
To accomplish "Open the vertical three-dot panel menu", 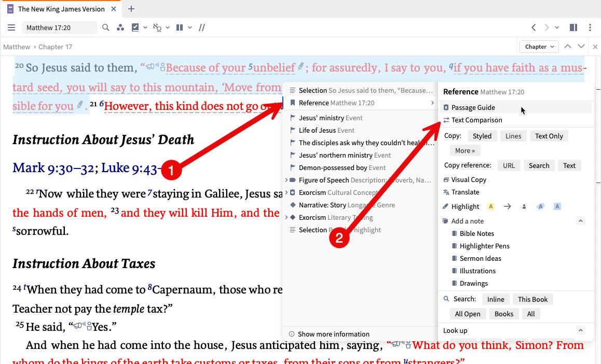I will (x=590, y=27).
